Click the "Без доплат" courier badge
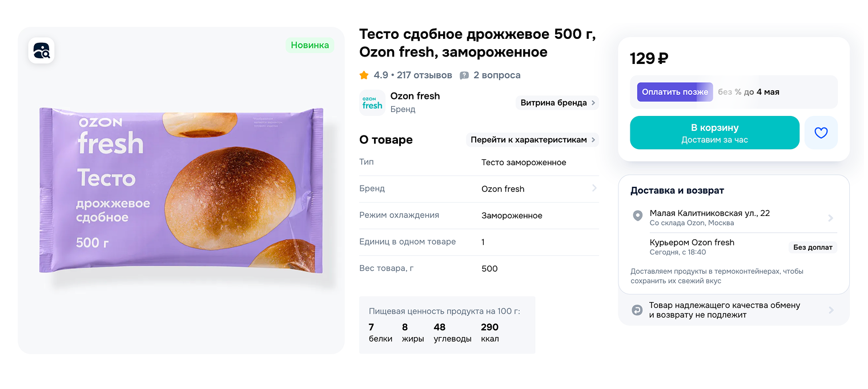The width and height of the screenshot is (868, 389). pyautogui.click(x=813, y=247)
